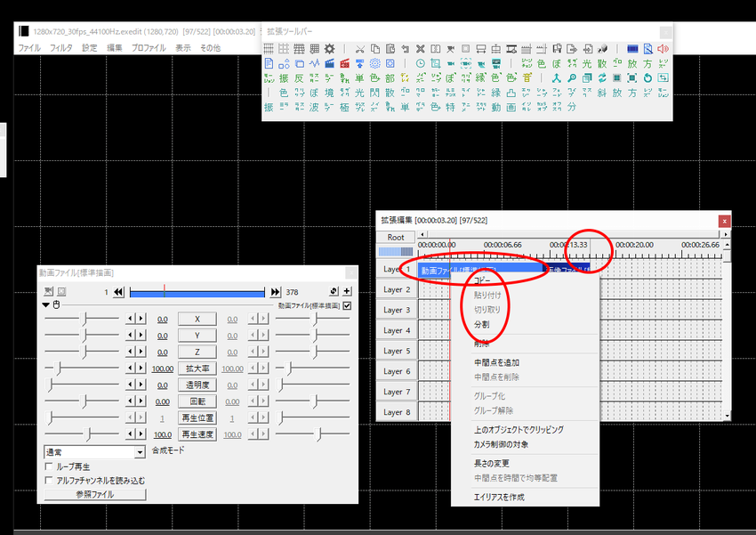Choose 中間点を追加 in the context menu
The width and height of the screenshot is (756, 535).
(x=496, y=362)
